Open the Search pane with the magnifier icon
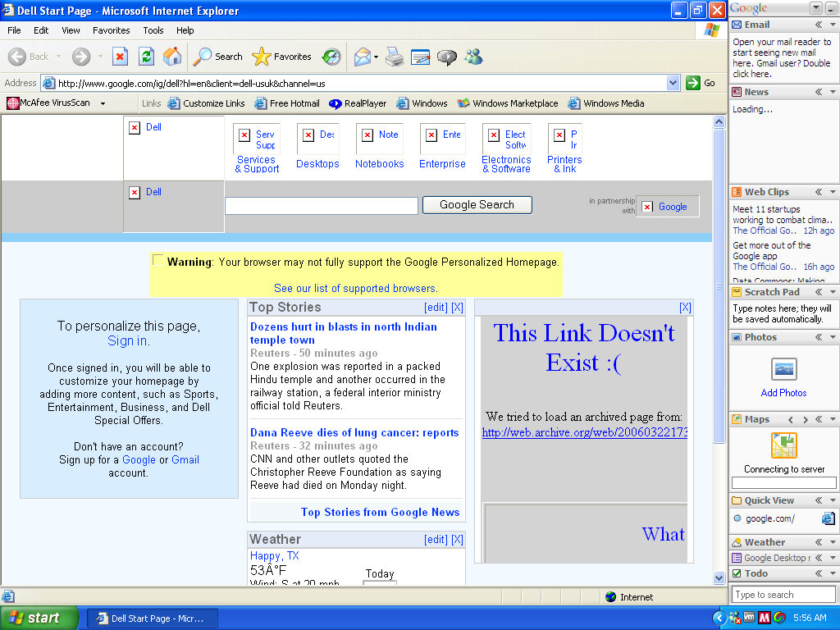Viewport: 840px width, 630px height. (202, 57)
